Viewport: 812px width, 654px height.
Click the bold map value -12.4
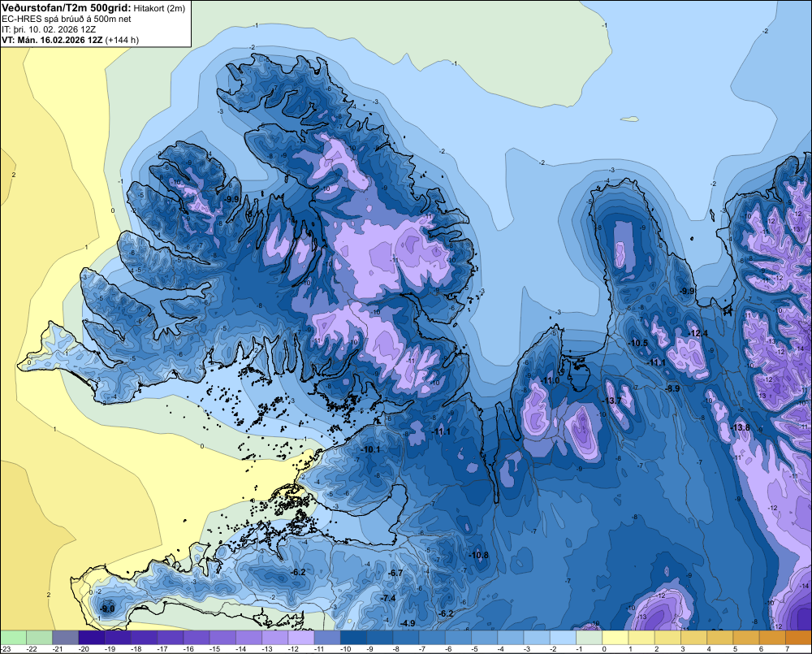coord(698,333)
